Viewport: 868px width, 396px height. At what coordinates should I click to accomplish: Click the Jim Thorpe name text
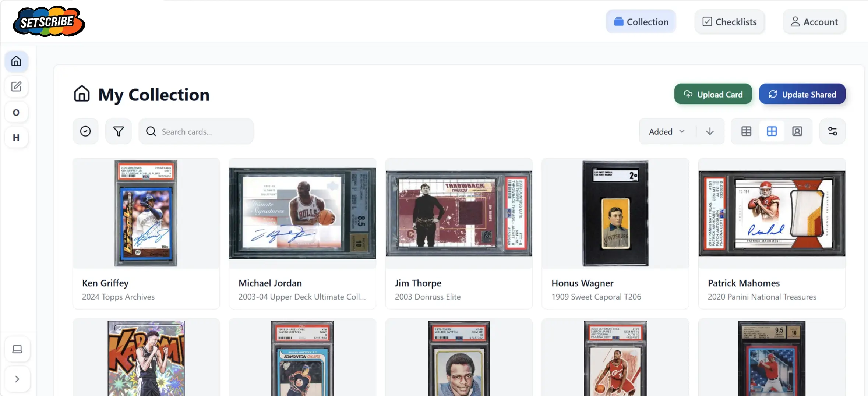pos(418,283)
